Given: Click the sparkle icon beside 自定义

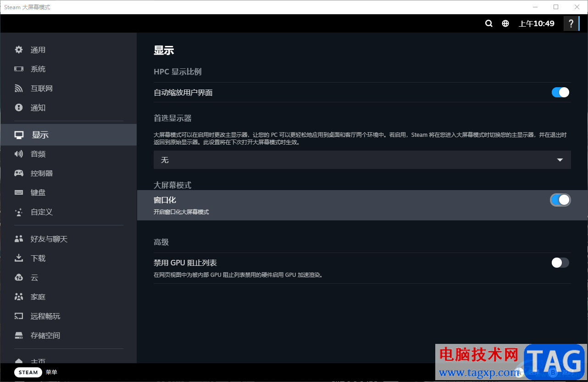Looking at the screenshot, I should click(19, 212).
